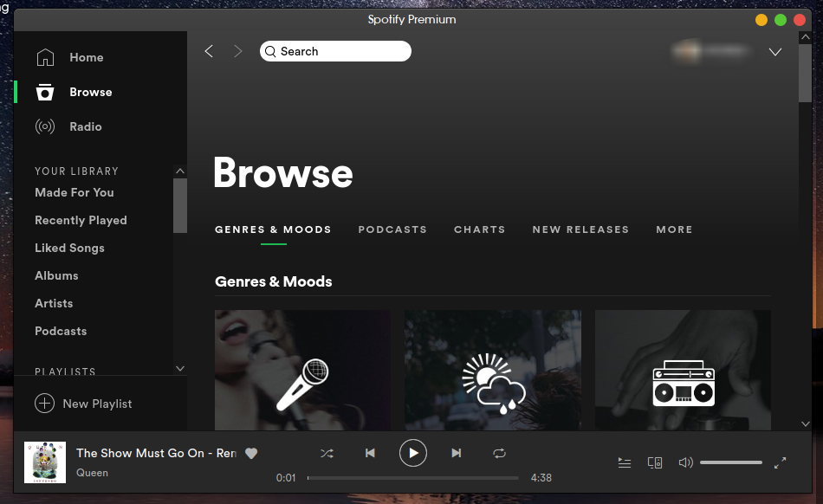823x504 pixels.
Task: Open Recently Played
Action: (81, 220)
